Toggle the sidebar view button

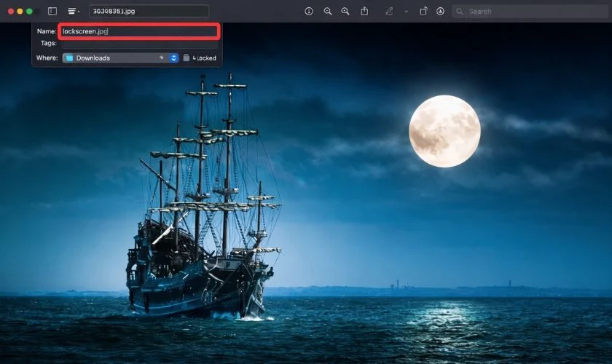[52, 12]
